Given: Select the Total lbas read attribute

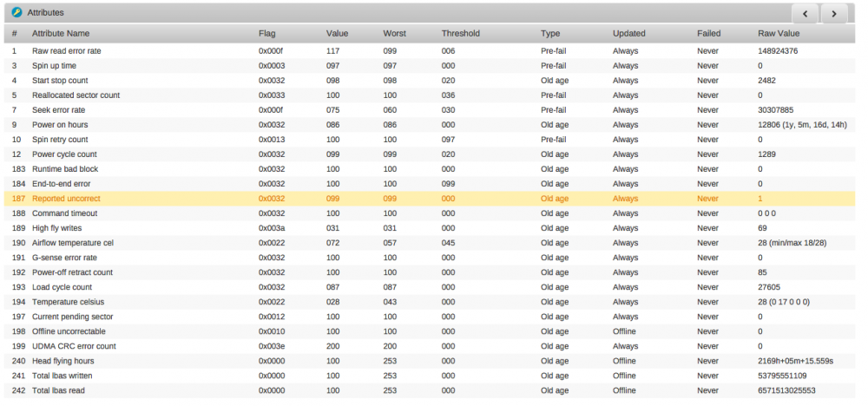Looking at the screenshot, I should click(x=58, y=390).
